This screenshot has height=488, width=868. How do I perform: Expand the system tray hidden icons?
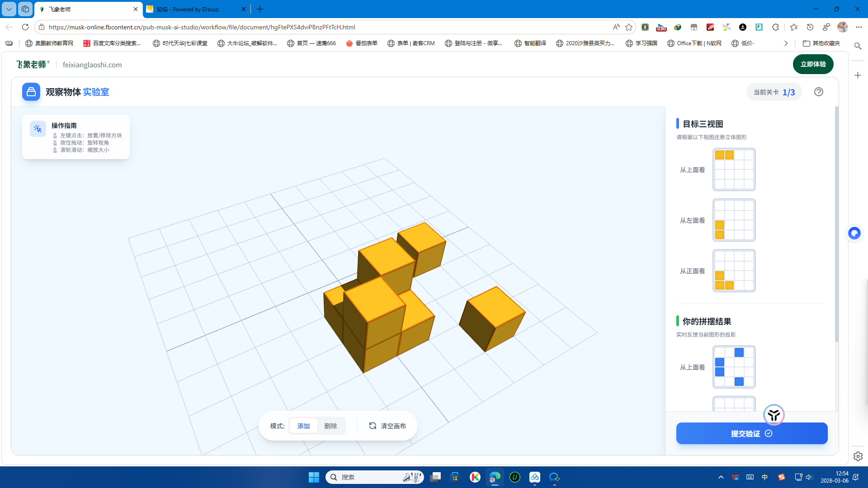[x=721, y=477]
